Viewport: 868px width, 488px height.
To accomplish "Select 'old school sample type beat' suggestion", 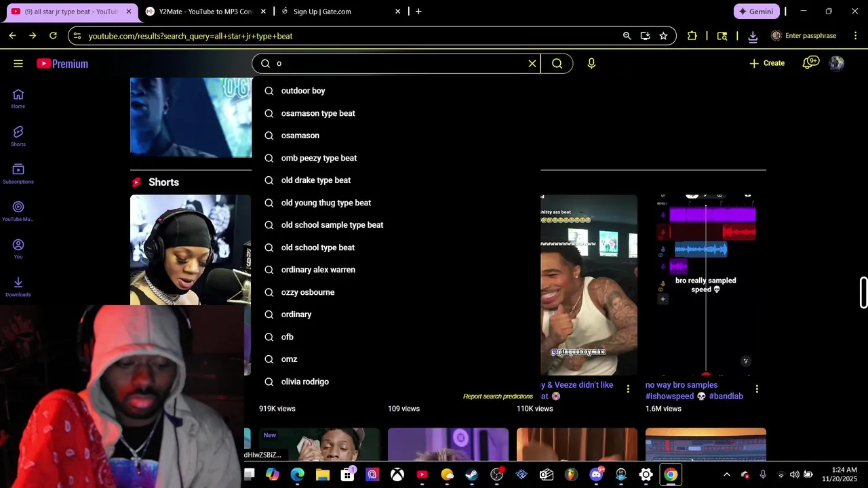I will [x=396, y=225].
